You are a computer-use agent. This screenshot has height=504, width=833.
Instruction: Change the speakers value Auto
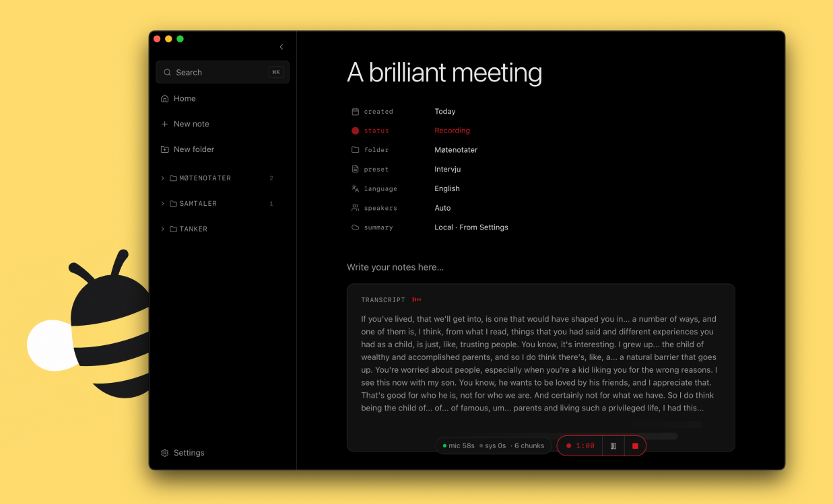(442, 208)
